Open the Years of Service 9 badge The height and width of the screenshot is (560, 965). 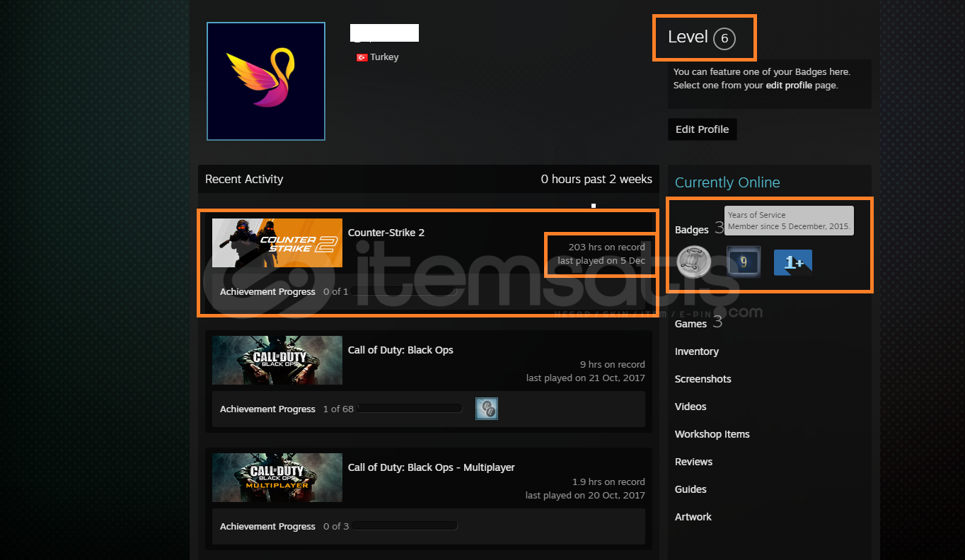(744, 262)
